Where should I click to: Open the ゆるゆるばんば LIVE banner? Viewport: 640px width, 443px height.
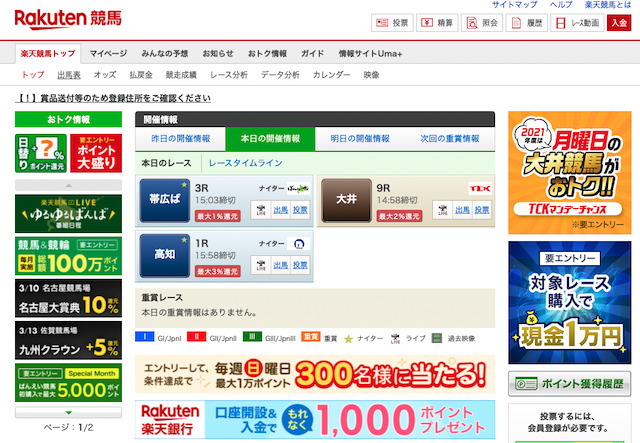coord(69,214)
